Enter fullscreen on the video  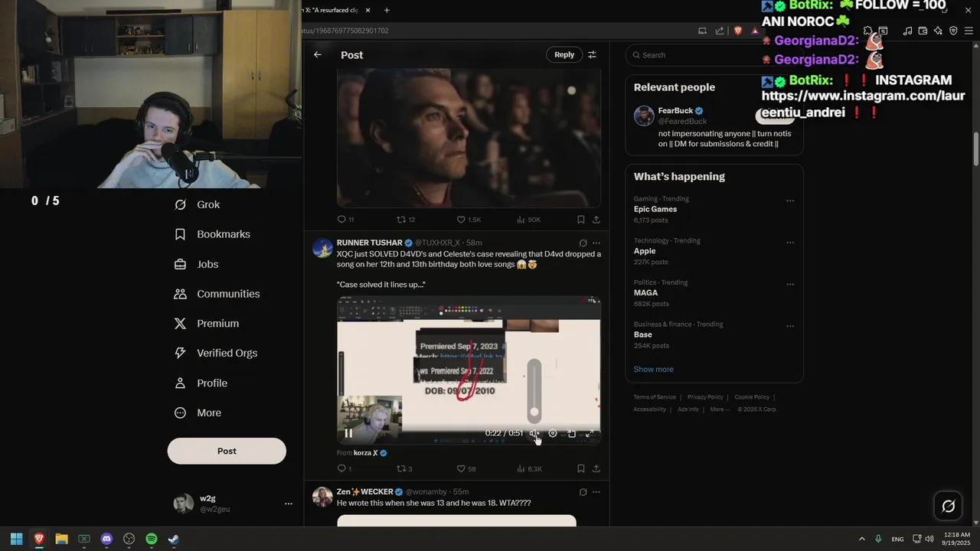590,433
